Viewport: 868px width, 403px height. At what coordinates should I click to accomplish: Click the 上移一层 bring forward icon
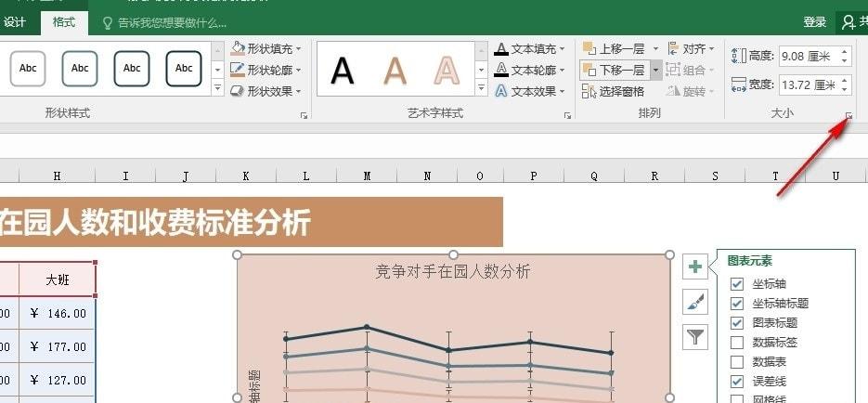point(589,48)
